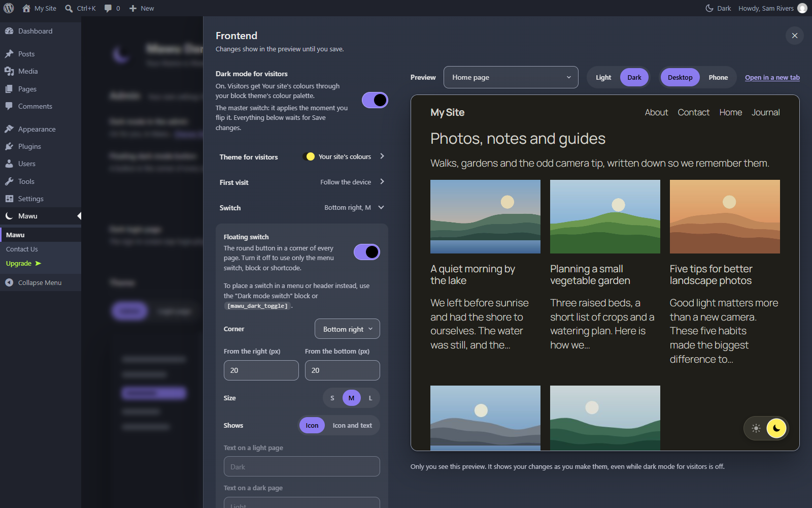Open the My Site home icon
812x508 pixels.
click(x=26, y=8)
